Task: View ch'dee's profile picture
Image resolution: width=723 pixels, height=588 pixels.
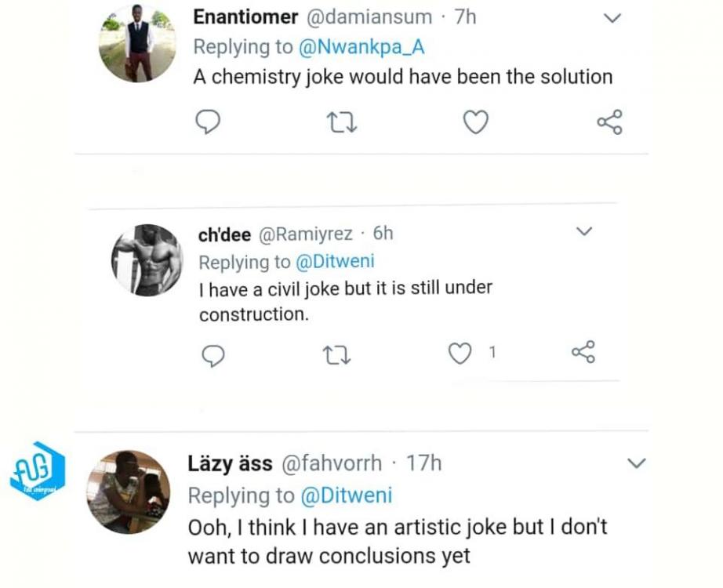Action: (147, 260)
